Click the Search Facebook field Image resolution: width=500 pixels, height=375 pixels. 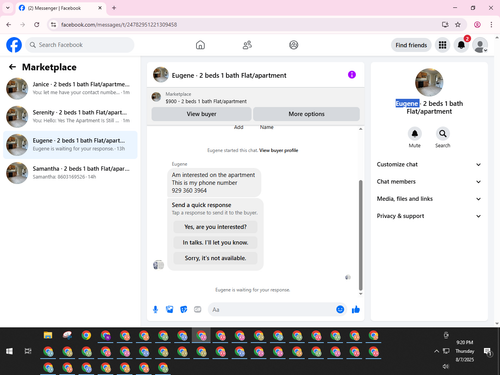click(80, 45)
